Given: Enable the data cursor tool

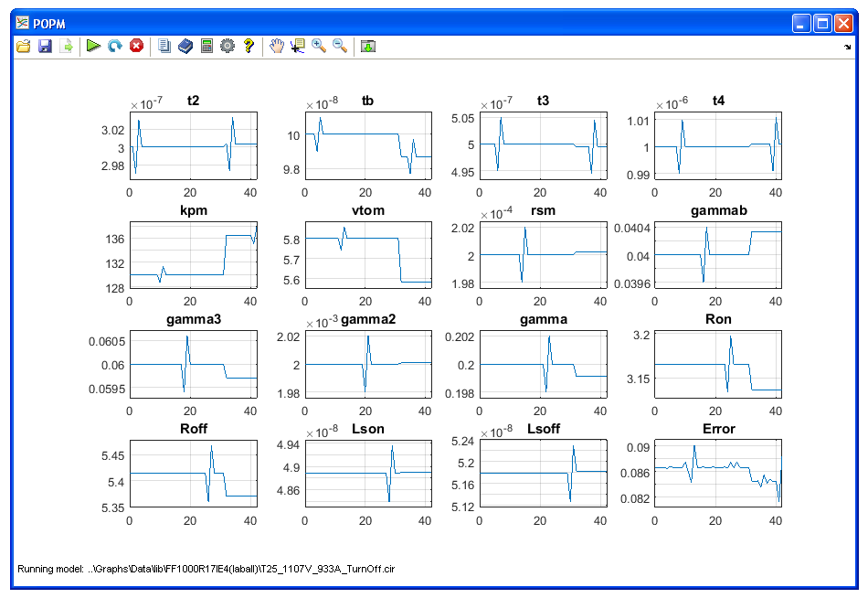Looking at the screenshot, I should point(298,46).
